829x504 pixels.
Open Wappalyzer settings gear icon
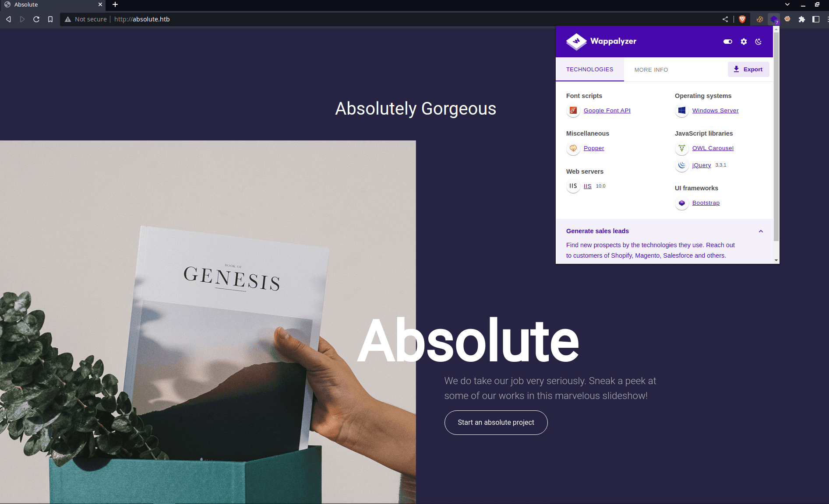(x=744, y=42)
